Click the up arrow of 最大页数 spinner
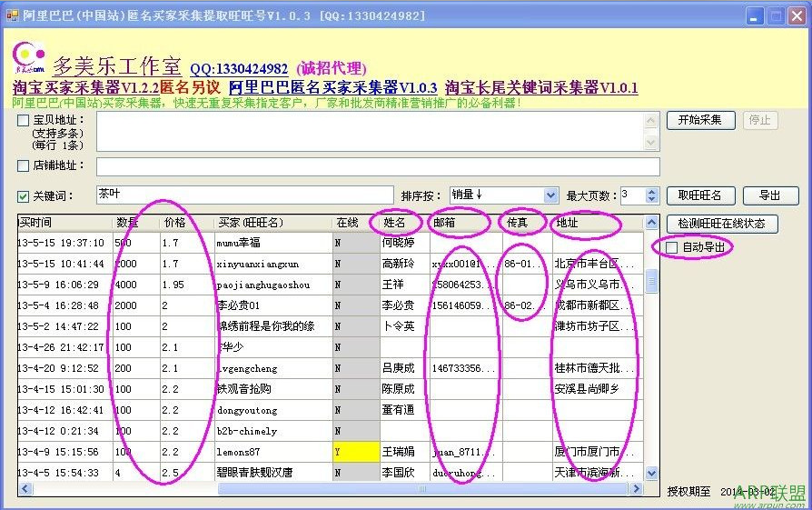 [652, 191]
